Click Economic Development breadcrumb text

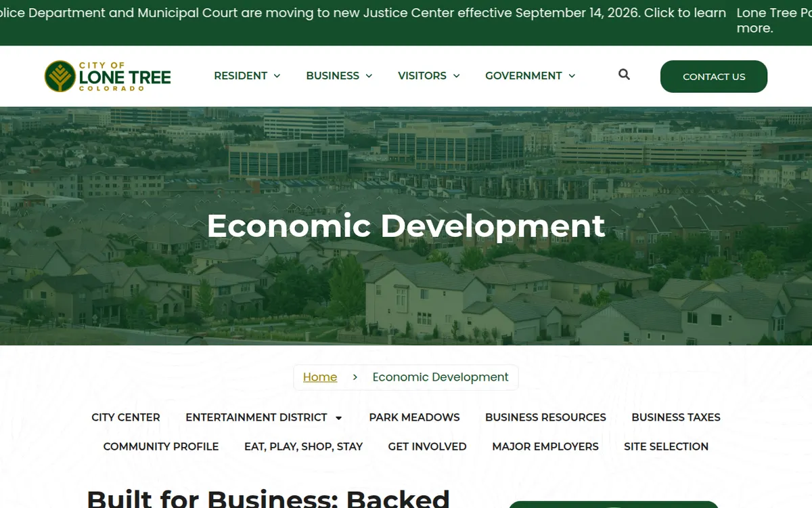click(x=441, y=377)
